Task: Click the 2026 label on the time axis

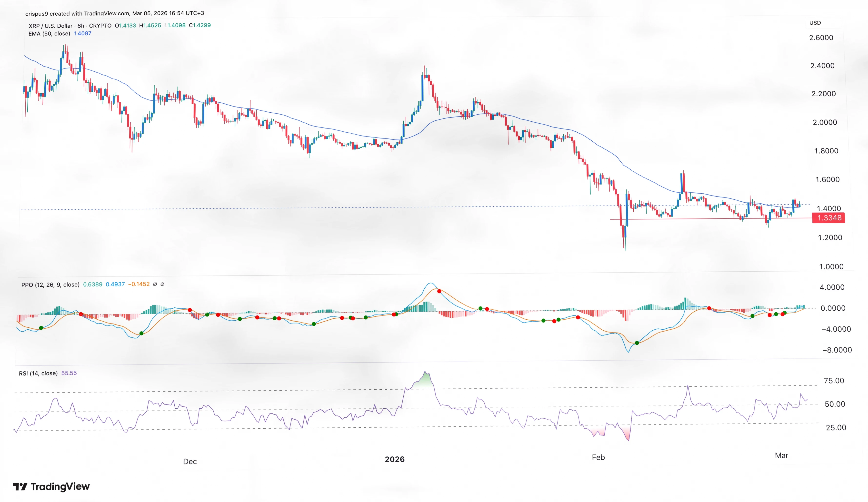Action: pyautogui.click(x=395, y=459)
